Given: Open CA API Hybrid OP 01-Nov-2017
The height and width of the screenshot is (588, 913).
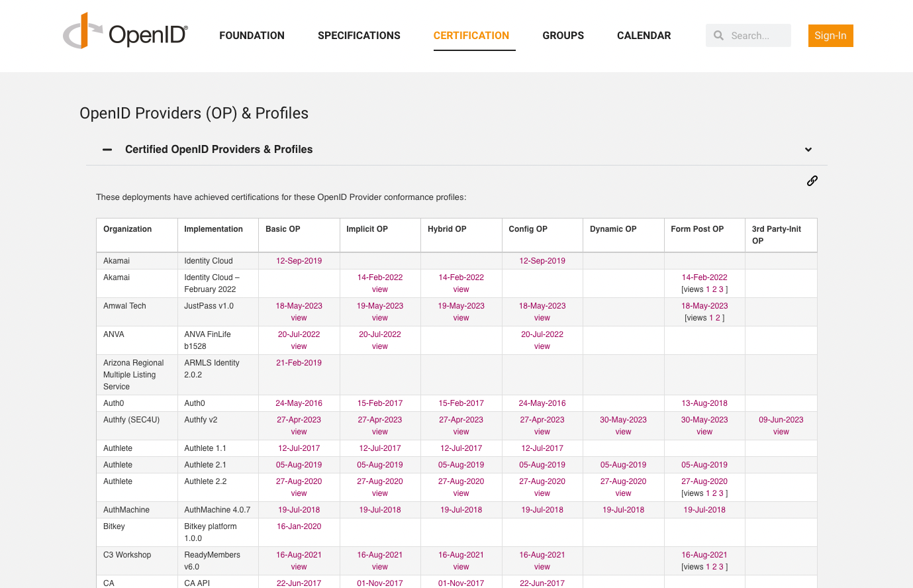Looking at the screenshot, I should tap(461, 583).
